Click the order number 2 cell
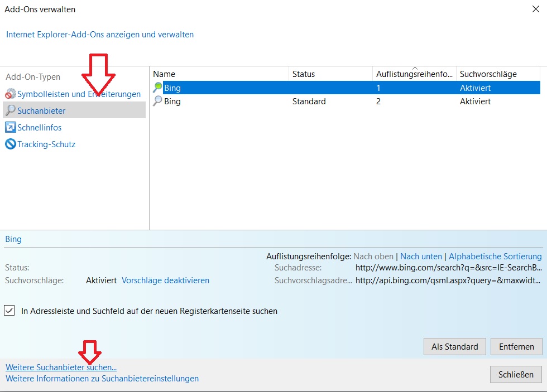 pyautogui.click(x=378, y=101)
